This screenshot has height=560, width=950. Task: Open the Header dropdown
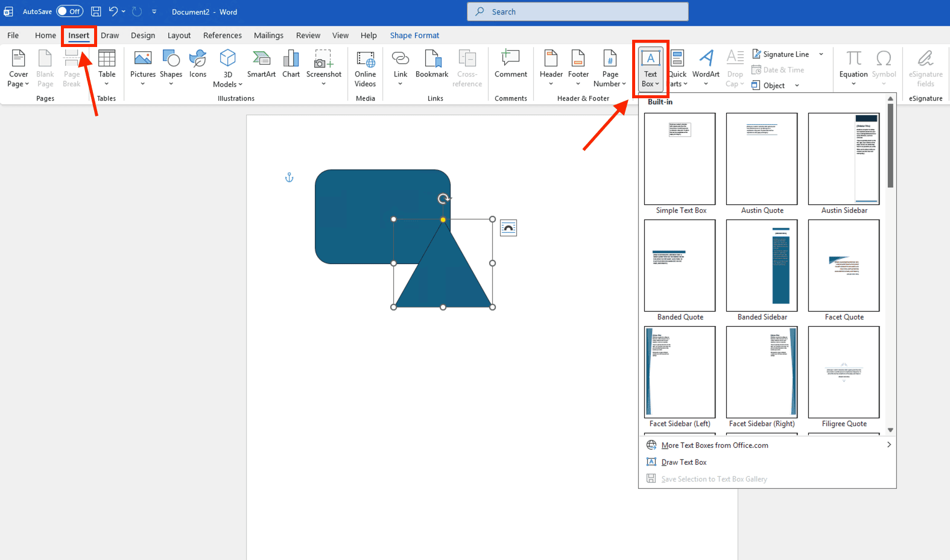(x=551, y=69)
